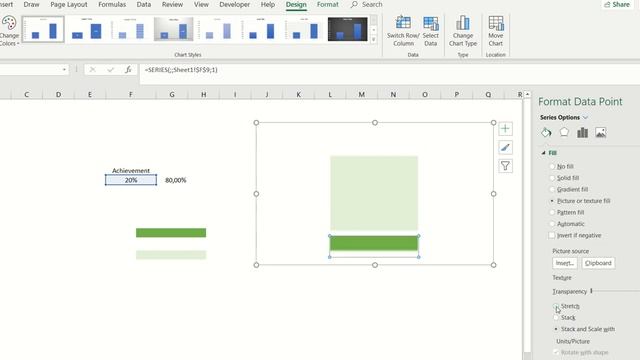Select column F header

(131, 94)
